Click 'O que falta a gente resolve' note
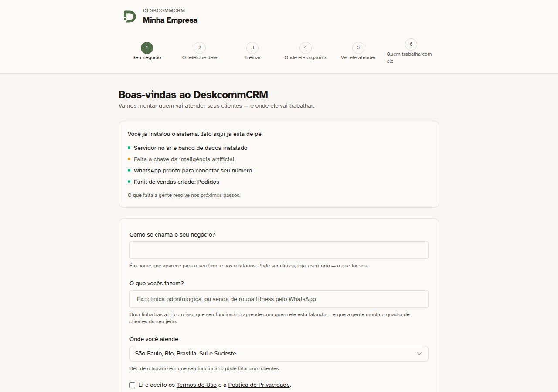Viewport: 558px width, 392px height. (x=184, y=195)
